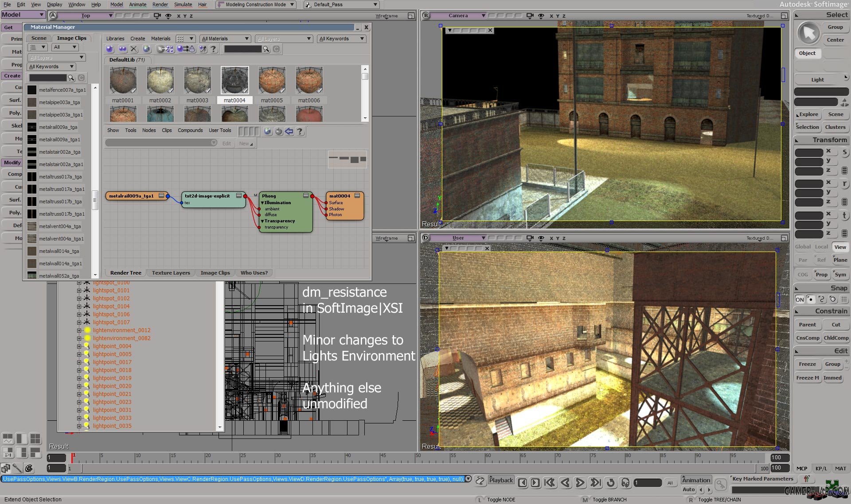Image resolution: width=851 pixels, height=504 pixels.
Task: Enable Global transform mode
Action: pos(803,247)
